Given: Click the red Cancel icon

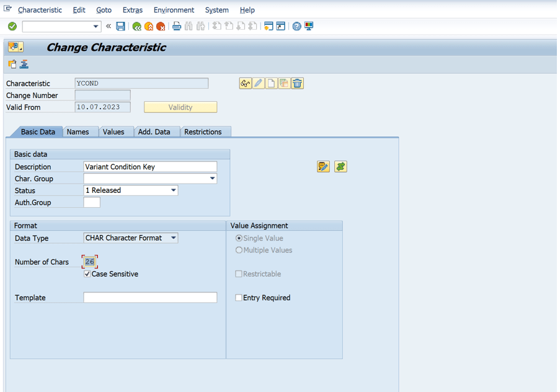Looking at the screenshot, I should (161, 27).
